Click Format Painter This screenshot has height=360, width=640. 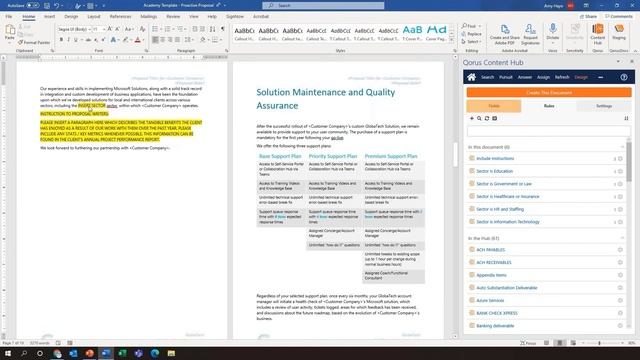pyautogui.click(x=34, y=42)
